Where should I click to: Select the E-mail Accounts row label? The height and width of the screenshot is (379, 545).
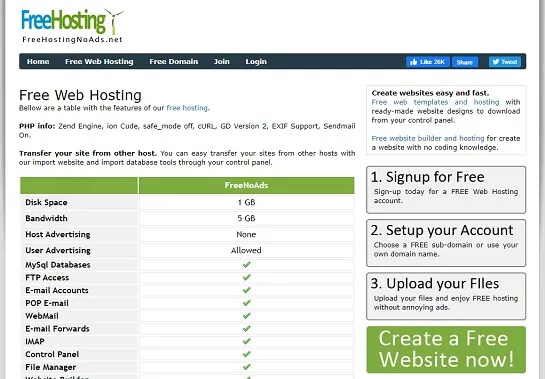click(57, 290)
